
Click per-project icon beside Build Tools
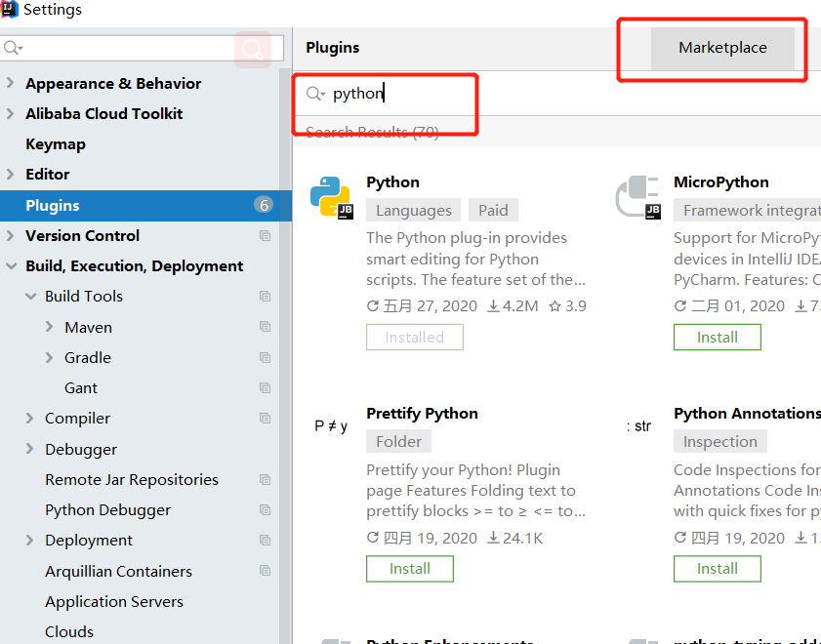(x=265, y=297)
